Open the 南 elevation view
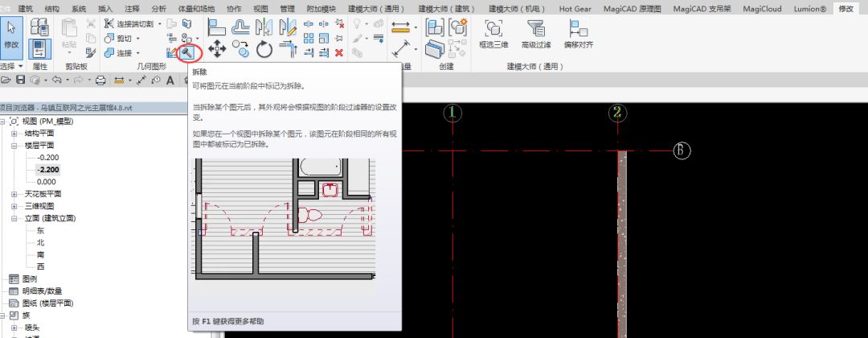This screenshot has width=868, height=338. pyautogui.click(x=40, y=255)
